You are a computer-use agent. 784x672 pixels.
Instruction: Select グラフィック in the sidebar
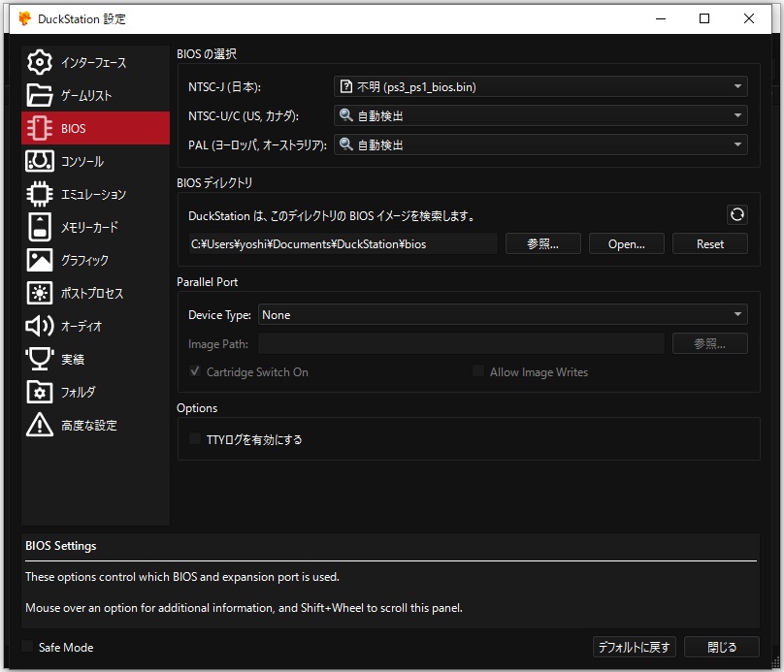point(95,260)
